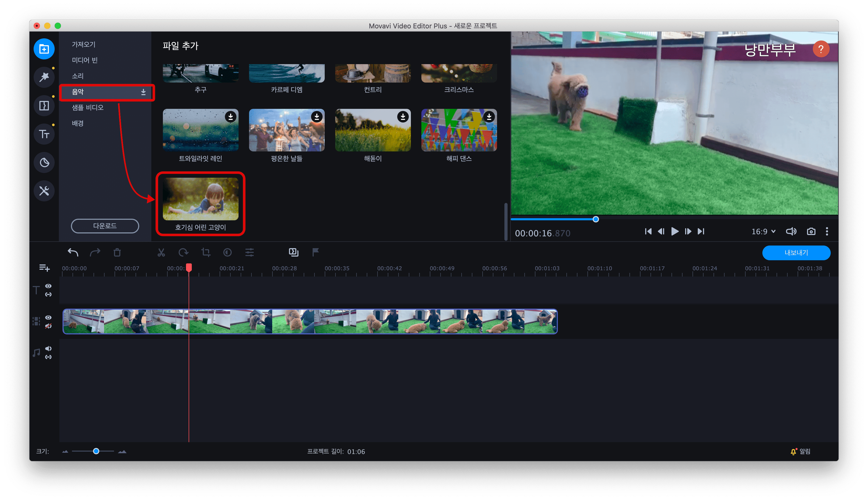Screen dimensions: 868x500
Task: Play the preview video
Action: pyautogui.click(x=674, y=231)
